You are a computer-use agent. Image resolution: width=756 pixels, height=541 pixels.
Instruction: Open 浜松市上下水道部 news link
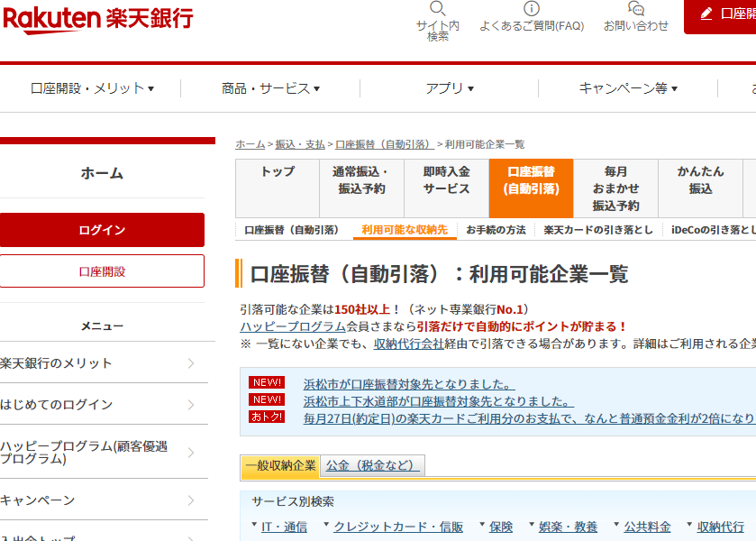pos(438,401)
